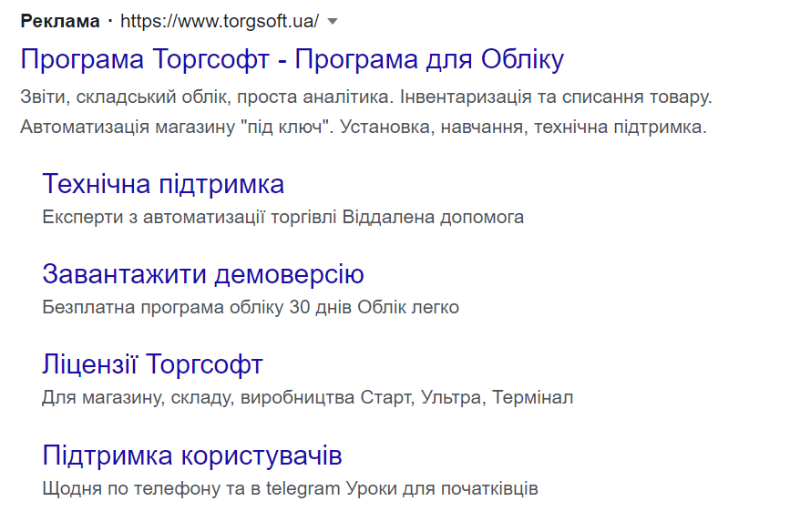Viewport: 790px width, 532px height.
Task: Click the text 'Для магазину, складу, виробництва'
Action: point(199,397)
